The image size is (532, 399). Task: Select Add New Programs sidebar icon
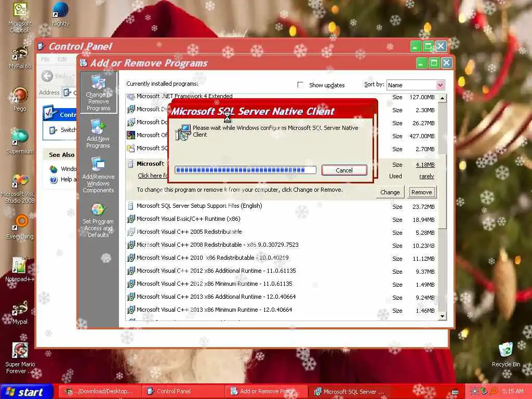pyautogui.click(x=98, y=134)
